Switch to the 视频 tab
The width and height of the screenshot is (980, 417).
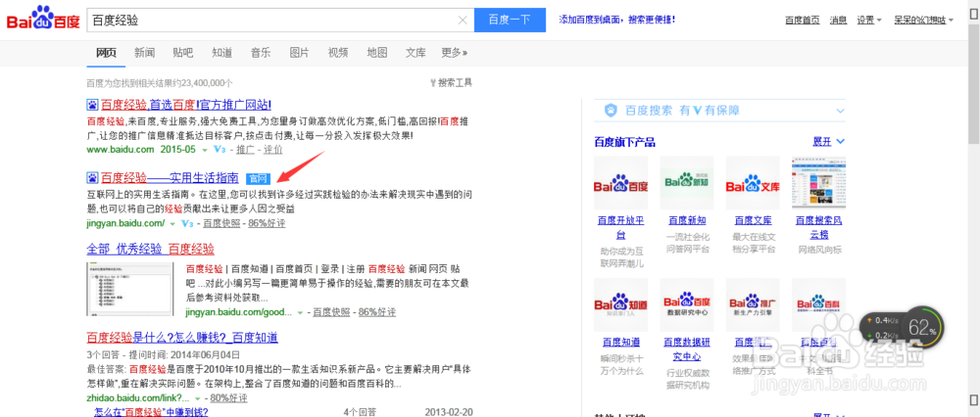pyautogui.click(x=338, y=53)
